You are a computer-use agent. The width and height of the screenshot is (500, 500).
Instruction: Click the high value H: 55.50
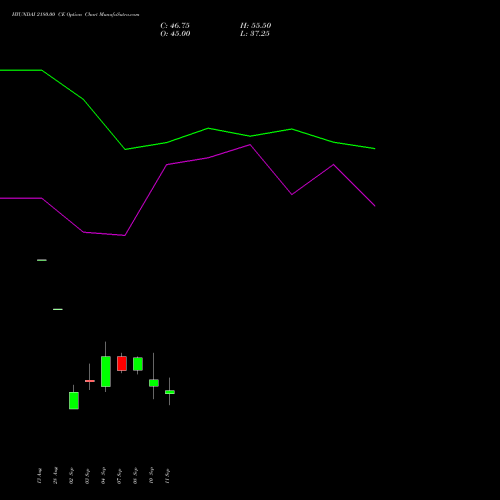(255, 26)
